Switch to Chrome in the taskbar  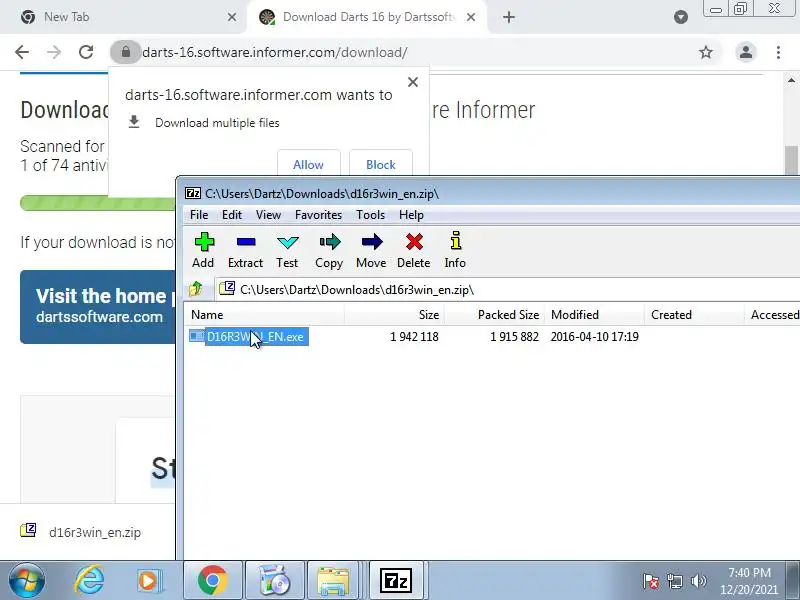(x=213, y=581)
